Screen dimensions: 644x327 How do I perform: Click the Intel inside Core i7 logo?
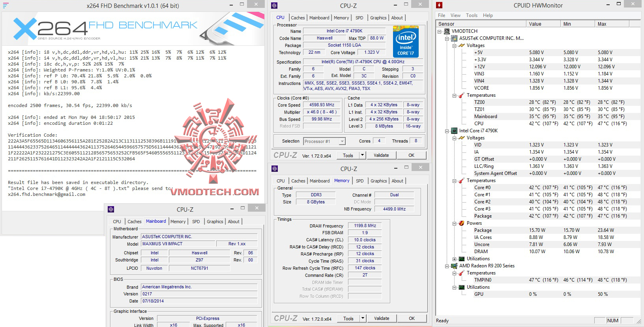pos(406,41)
